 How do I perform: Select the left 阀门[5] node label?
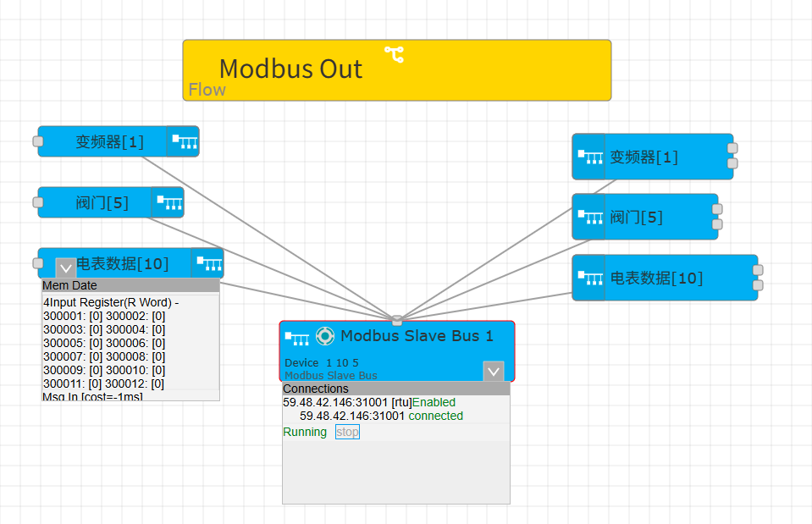coord(102,202)
